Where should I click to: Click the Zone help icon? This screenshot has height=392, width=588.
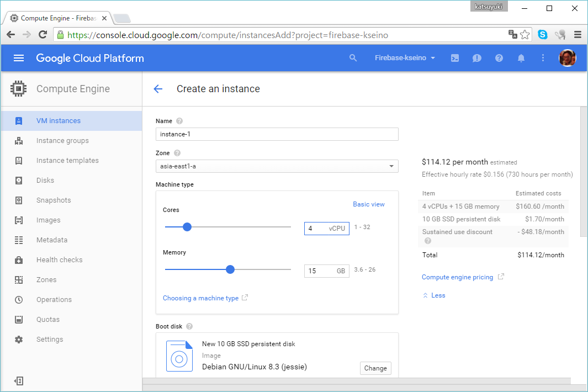click(x=177, y=153)
